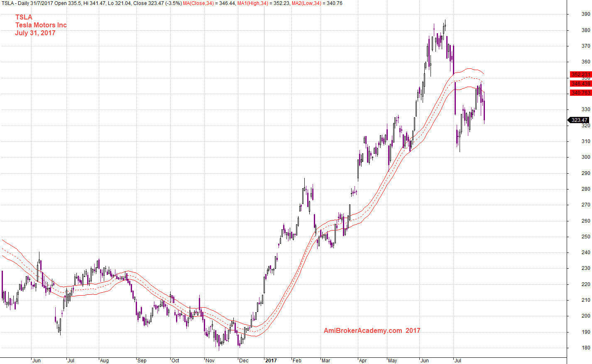Click the 370 value on price axis

coord(586,46)
